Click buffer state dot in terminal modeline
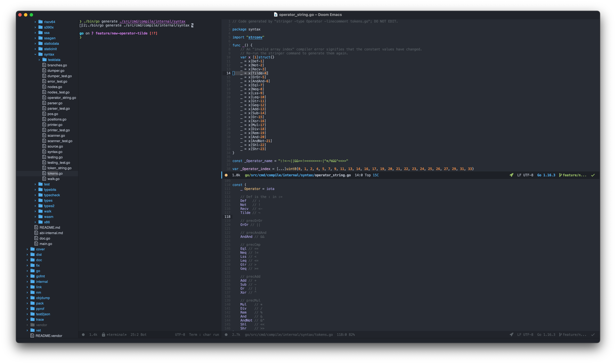616x364 pixels. click(83, 335)
